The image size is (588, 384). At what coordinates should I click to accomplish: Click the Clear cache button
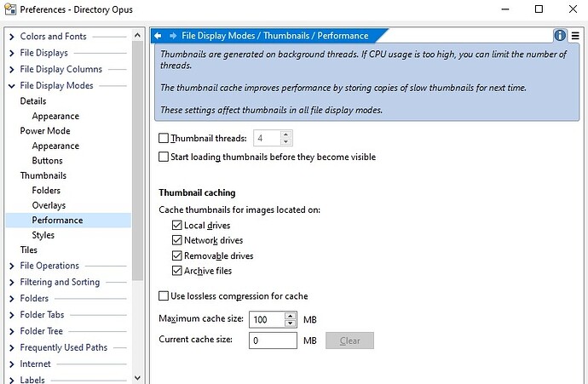tap(349, 341)
